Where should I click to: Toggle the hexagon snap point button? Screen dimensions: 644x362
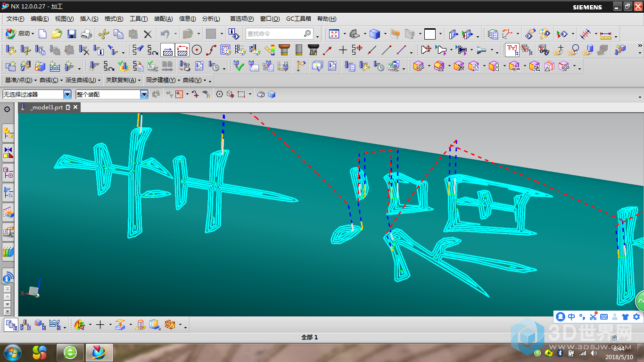point(219,94)
